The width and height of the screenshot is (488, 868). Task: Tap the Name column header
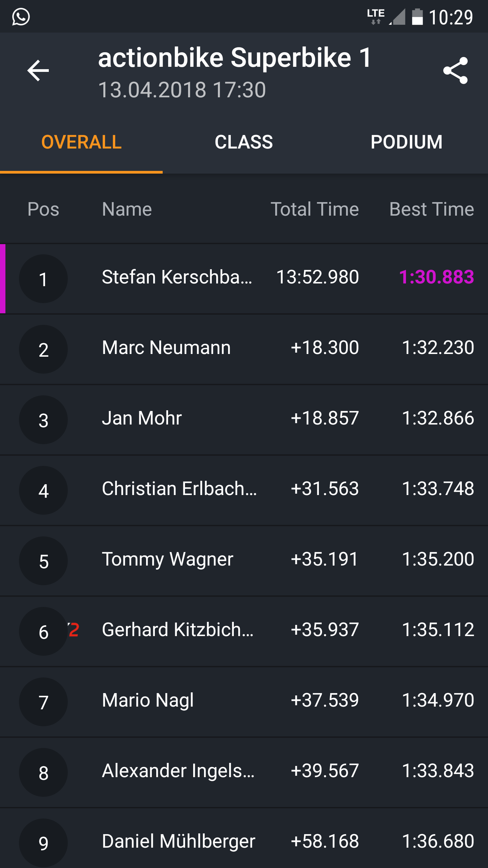[127, 209]
